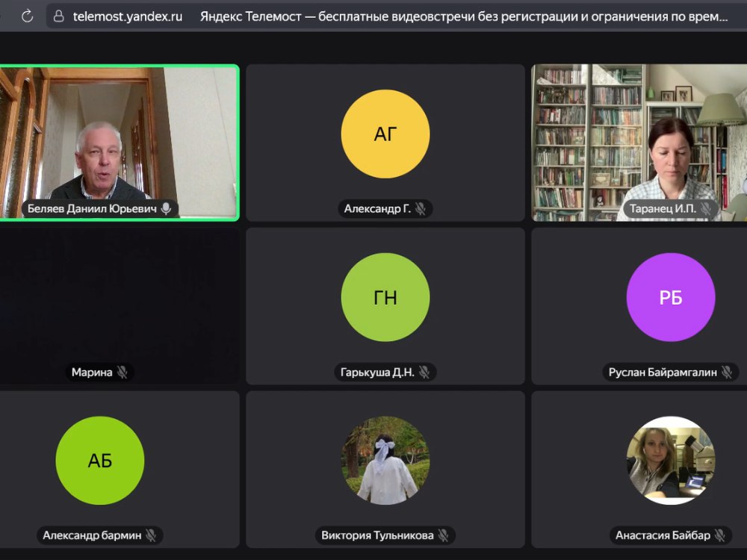The height and width of the screenshot is (560, 747).
Task: Click muted mic icon of Таранец И.П.
Action: (x=706, y=209)
